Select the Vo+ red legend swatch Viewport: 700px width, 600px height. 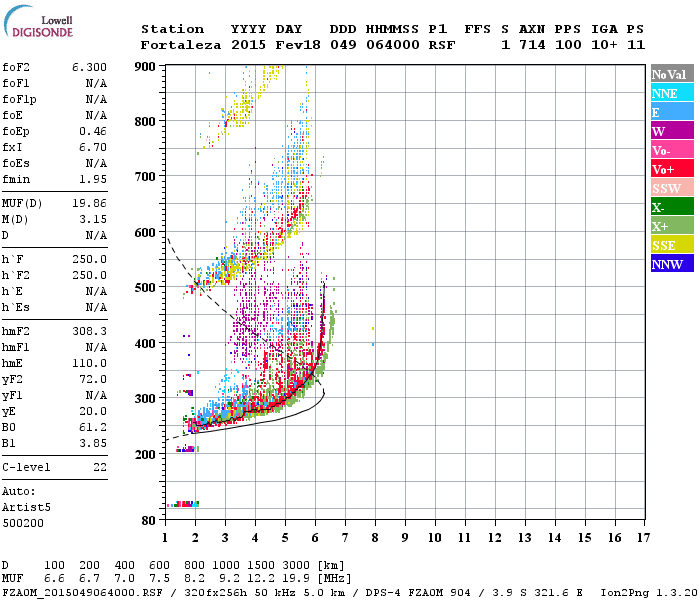coord(672,169)
